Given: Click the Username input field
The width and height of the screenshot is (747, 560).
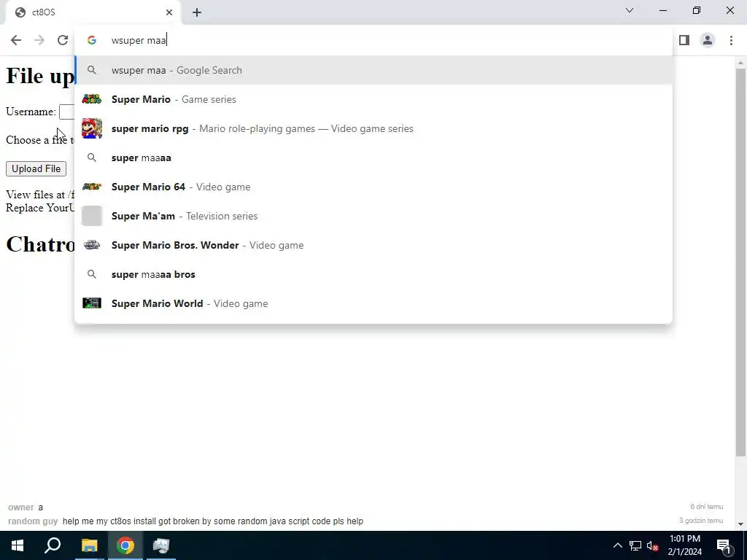Looking at the screenshot, I should [67, 112].
